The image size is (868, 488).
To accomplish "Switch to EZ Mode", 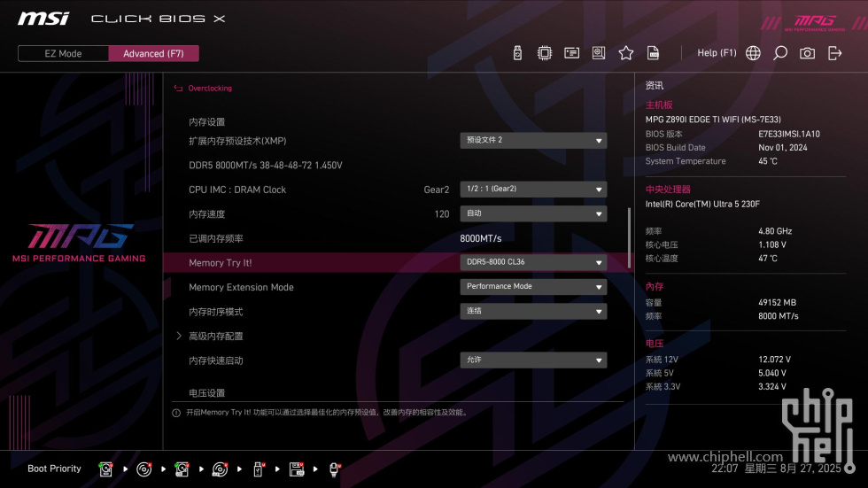I will point(63,54).
